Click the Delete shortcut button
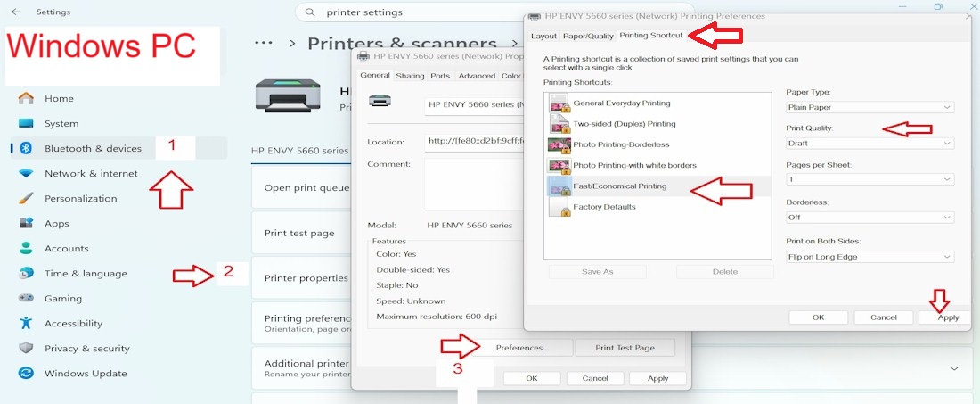 click(725, 272)
